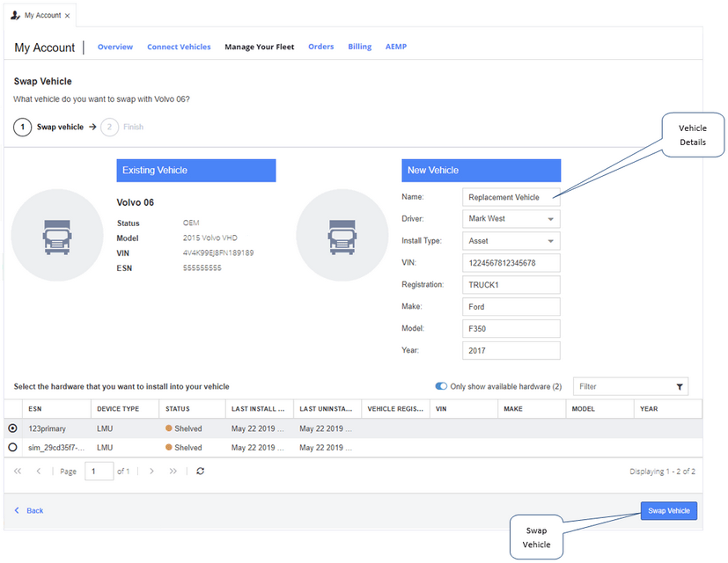
Task: Refresh the hardware list
Action: (x=200, y=472)
